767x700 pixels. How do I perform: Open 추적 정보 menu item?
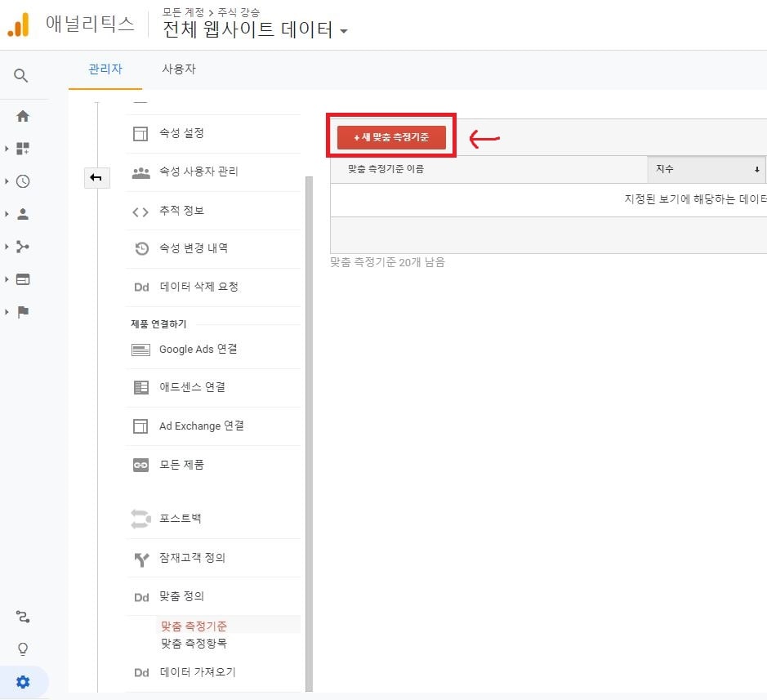181,211
